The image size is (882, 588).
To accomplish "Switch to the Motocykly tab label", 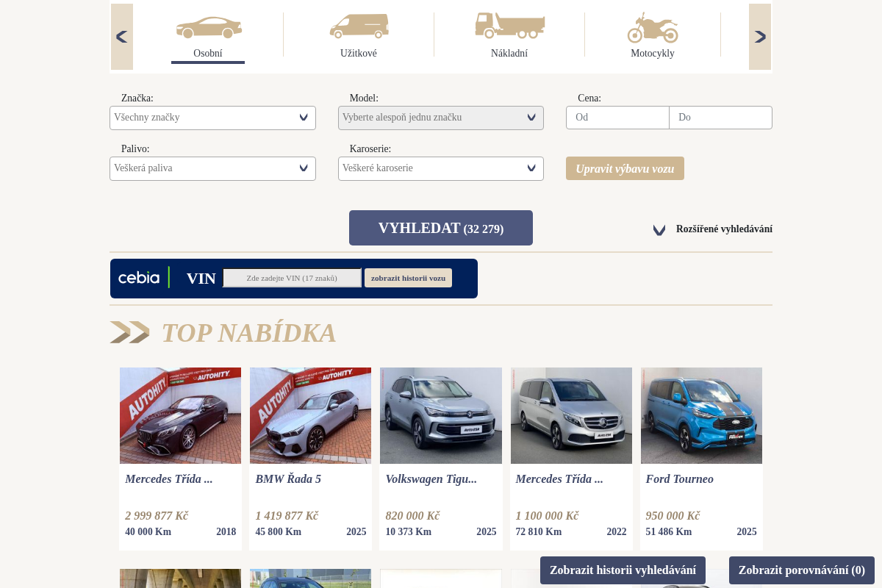I will [x=653, y=54].
